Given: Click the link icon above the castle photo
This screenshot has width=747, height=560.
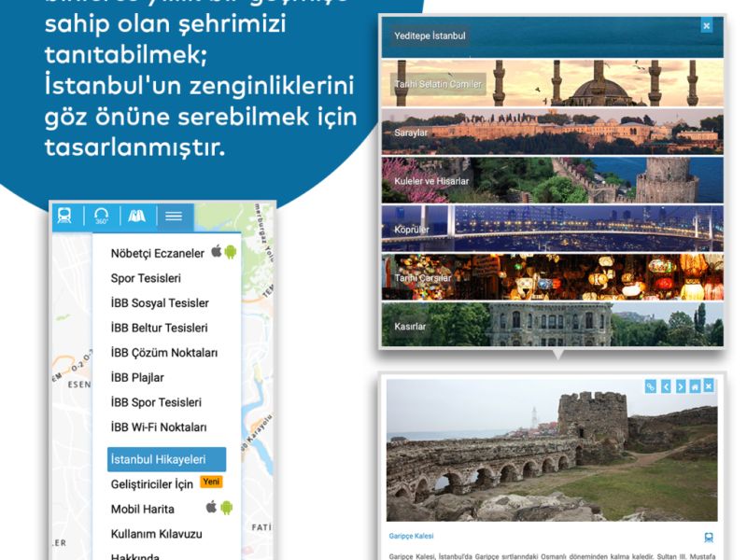Looking at the screenshot, I should point(651,386).
